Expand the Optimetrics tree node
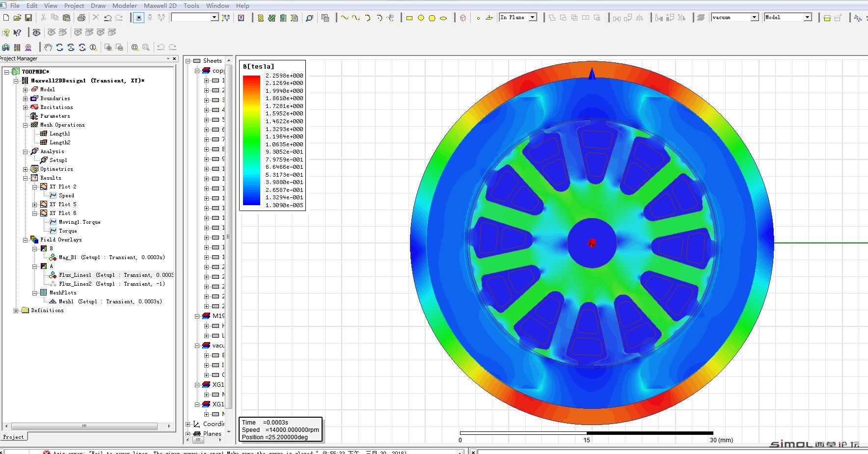The width and height of the screenshot is (868, 454). [x=26, y=169]
